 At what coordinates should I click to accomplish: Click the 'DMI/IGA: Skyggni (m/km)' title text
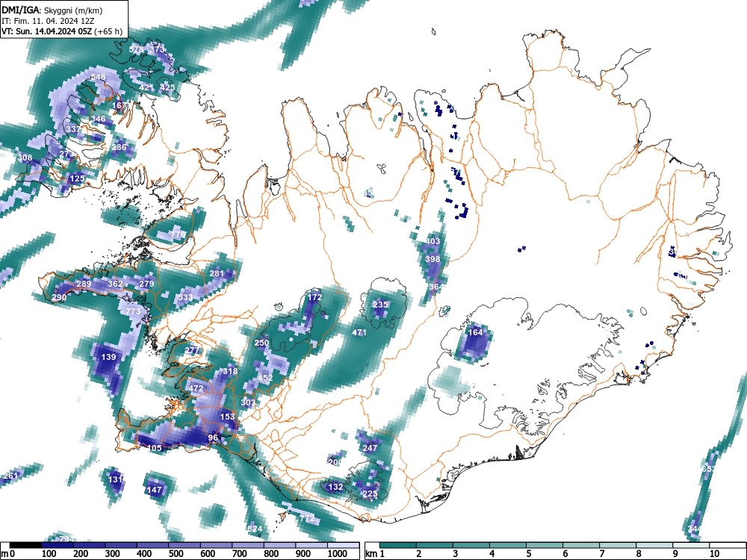52,10
